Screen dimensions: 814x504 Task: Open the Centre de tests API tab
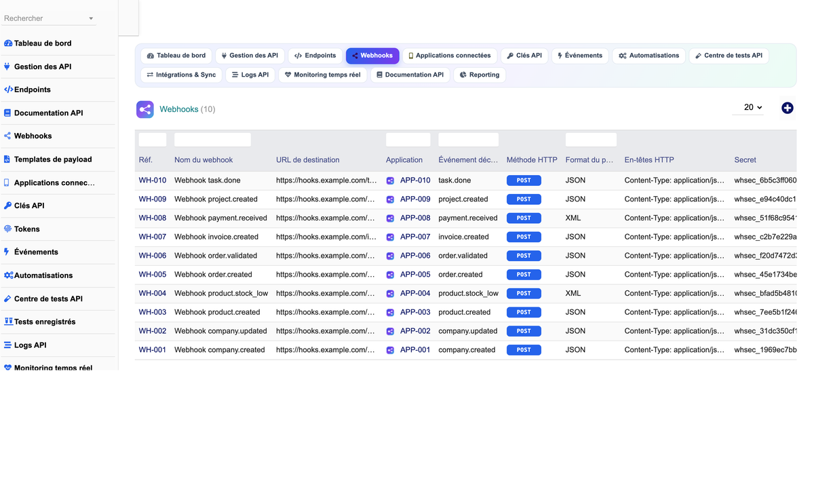coord(729,56)
